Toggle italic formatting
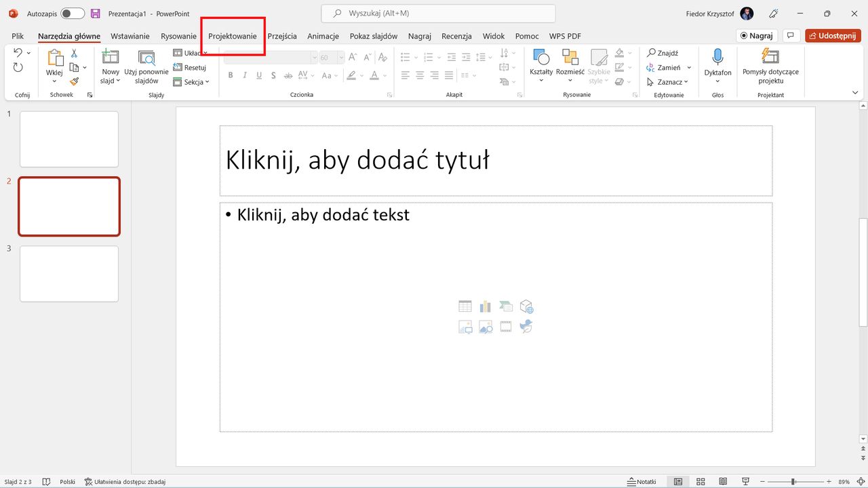This screenshot has height=488, width=868. pyautogui.click(x=244, y=75)
